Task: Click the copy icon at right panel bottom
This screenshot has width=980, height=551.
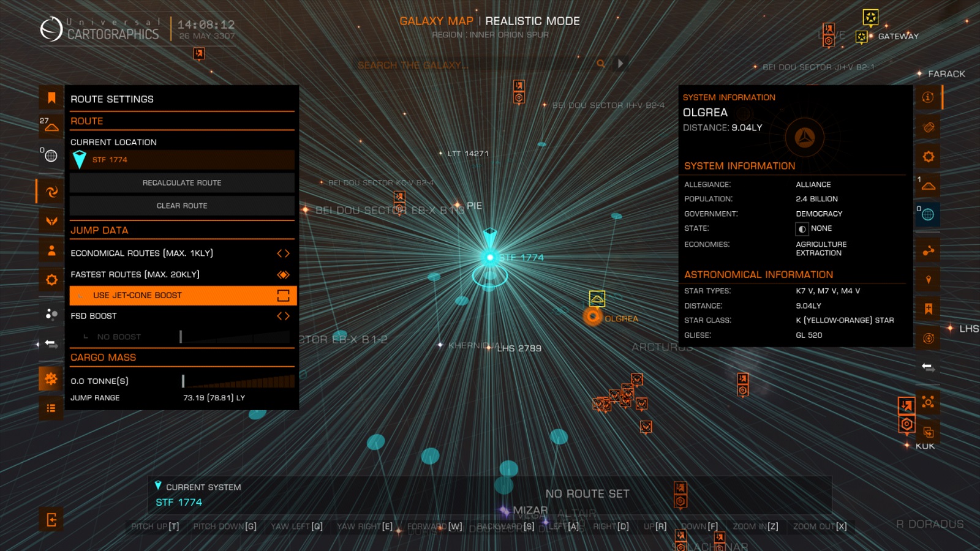Action: [x=928, y=431]
